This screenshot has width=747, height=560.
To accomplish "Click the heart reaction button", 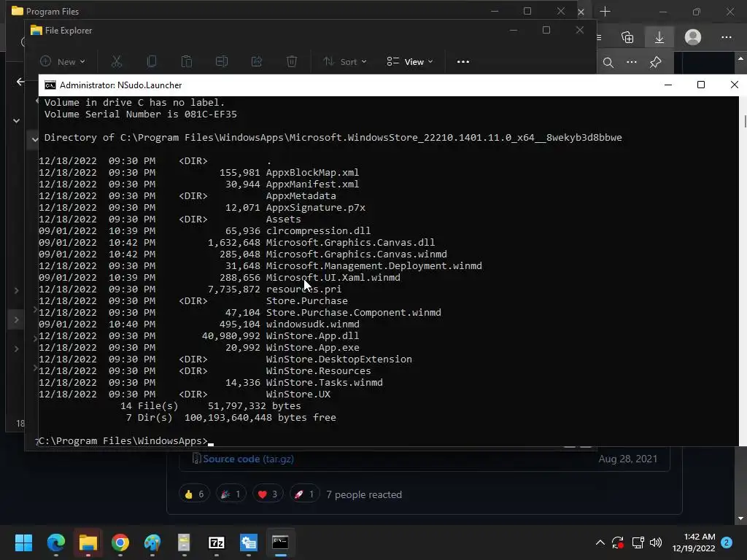I will pos(268,494).
